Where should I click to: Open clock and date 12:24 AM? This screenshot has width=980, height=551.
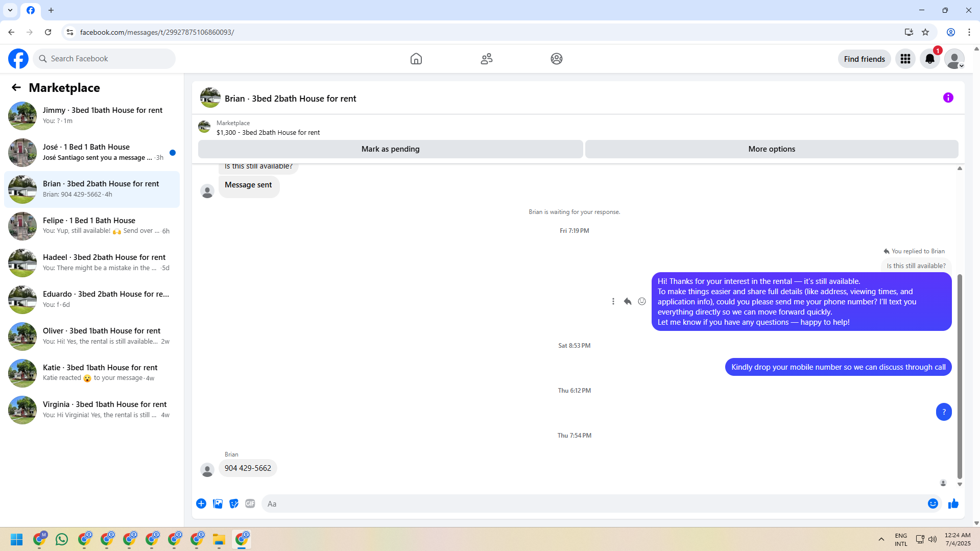pos(958,539)
